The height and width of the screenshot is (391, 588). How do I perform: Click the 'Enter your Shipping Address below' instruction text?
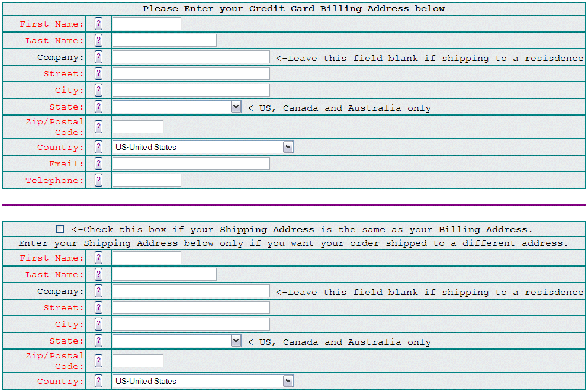click(293, 243)
